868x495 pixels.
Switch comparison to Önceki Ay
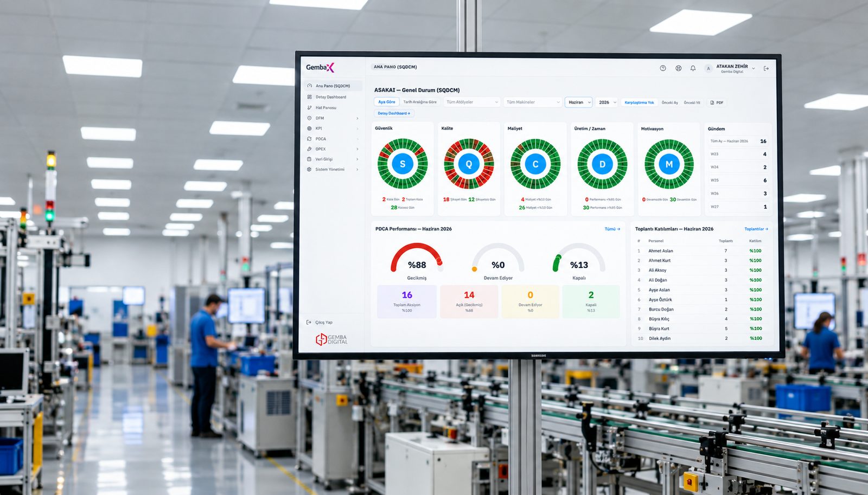point(670,102)
